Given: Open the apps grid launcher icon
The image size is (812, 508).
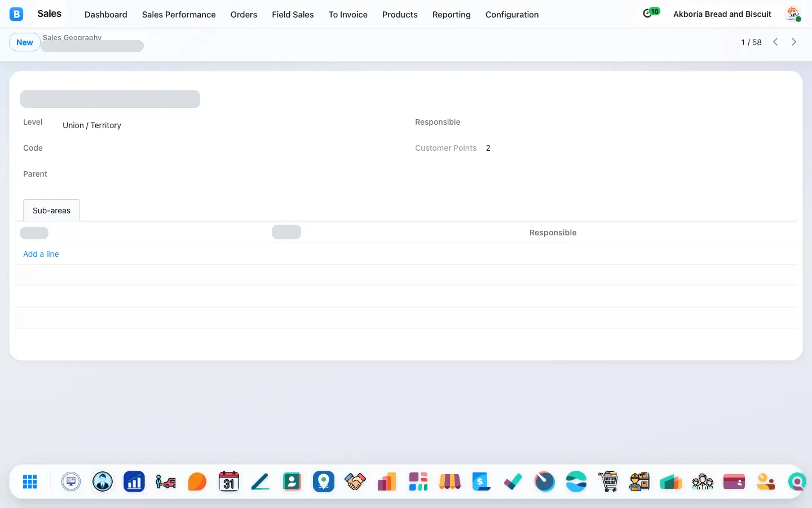Looking at the screenshot, I should [30, 481].
